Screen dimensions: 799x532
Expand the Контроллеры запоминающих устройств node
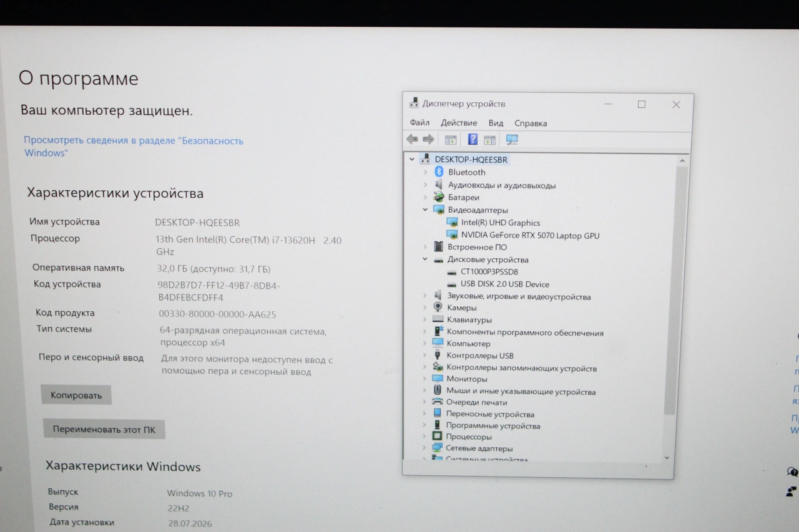424,367
